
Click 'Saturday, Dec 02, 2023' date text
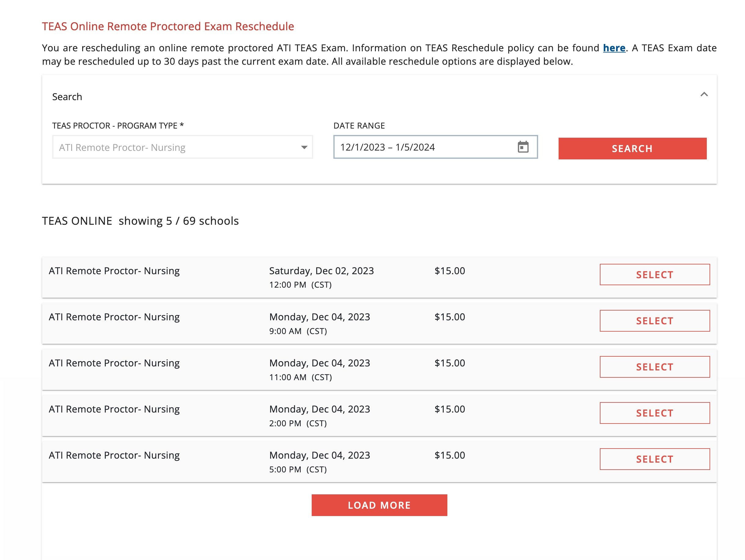(321, 271)
